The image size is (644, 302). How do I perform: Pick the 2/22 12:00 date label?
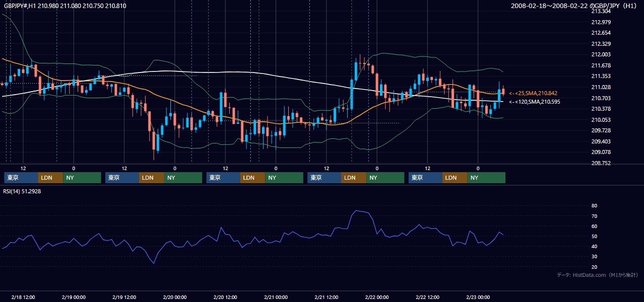point(427,297)
